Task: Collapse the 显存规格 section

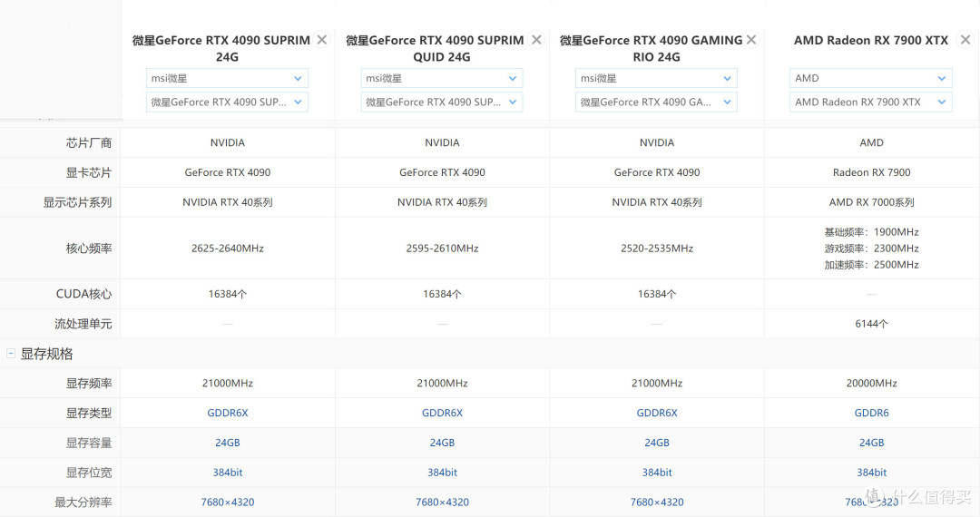Action: click(11, 354)
